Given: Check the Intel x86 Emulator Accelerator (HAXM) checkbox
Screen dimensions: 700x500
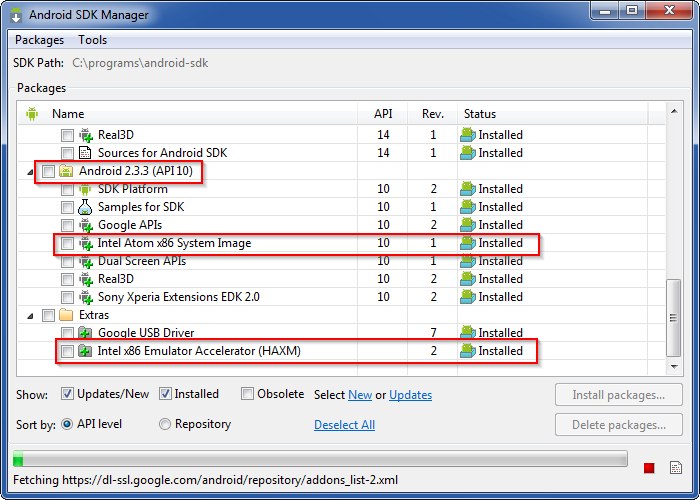Looking at the screenshot, I should click(67, 351).
